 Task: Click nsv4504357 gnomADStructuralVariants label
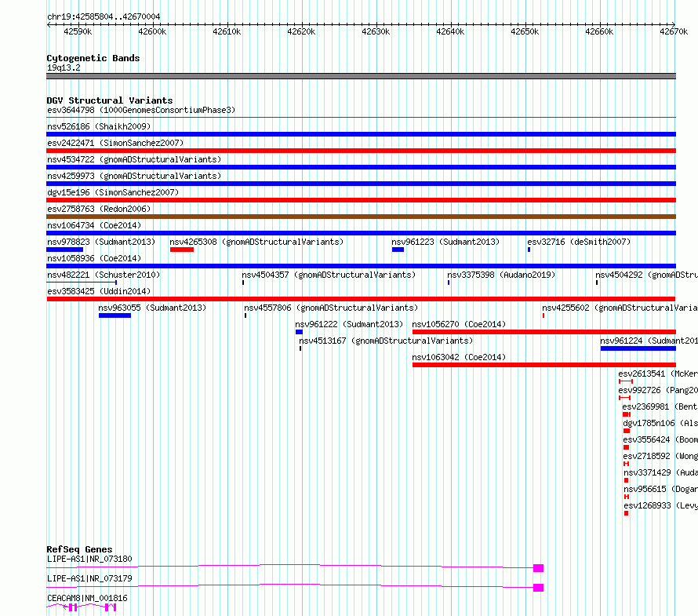coord(329,275)
